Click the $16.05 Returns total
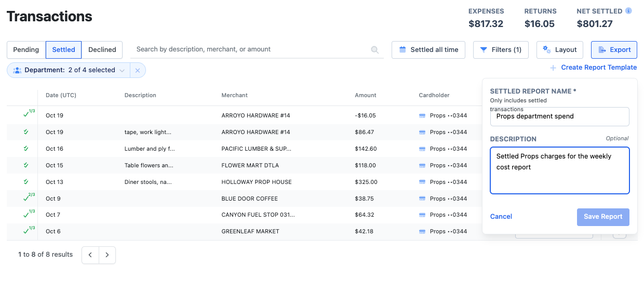Image resolution: width=644 pixels, height=291 pixels. [540, 24]
